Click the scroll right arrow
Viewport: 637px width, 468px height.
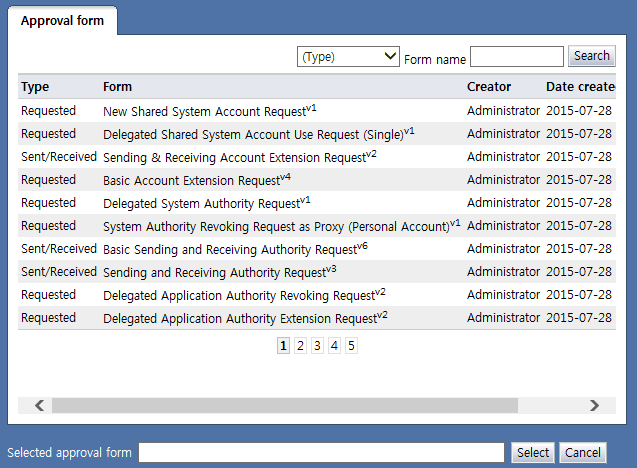pyautogui.click(x=594, y=405)
